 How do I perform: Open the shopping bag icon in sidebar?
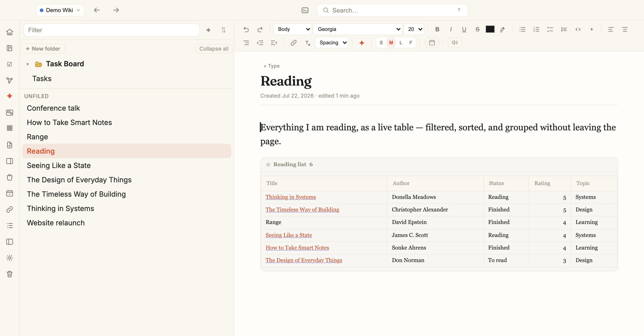click(x=10, y=177)
